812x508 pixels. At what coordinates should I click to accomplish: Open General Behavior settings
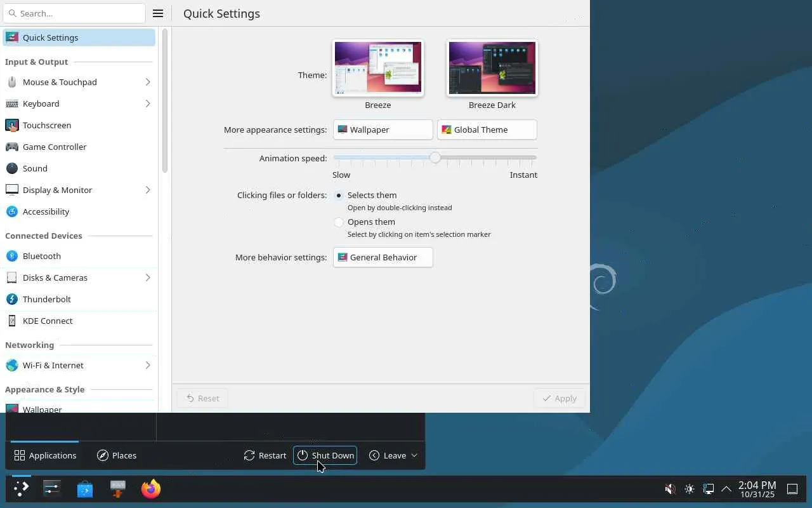[383, 257]
